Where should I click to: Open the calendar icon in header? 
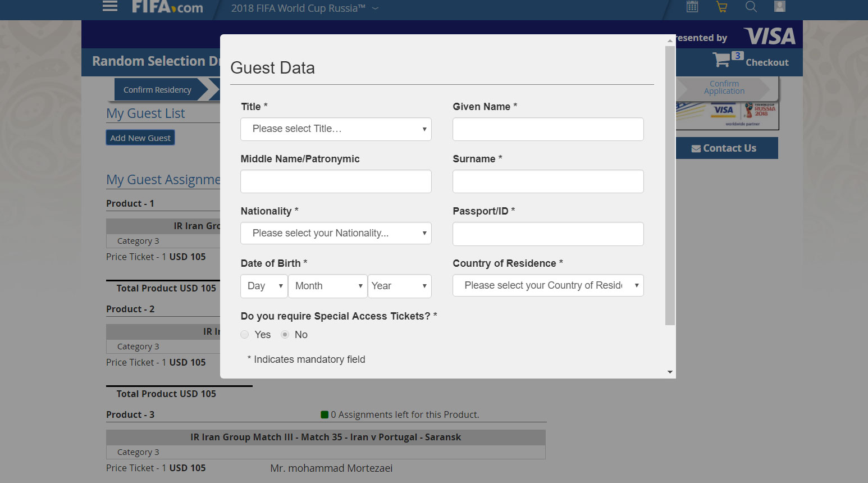(692, 7)
